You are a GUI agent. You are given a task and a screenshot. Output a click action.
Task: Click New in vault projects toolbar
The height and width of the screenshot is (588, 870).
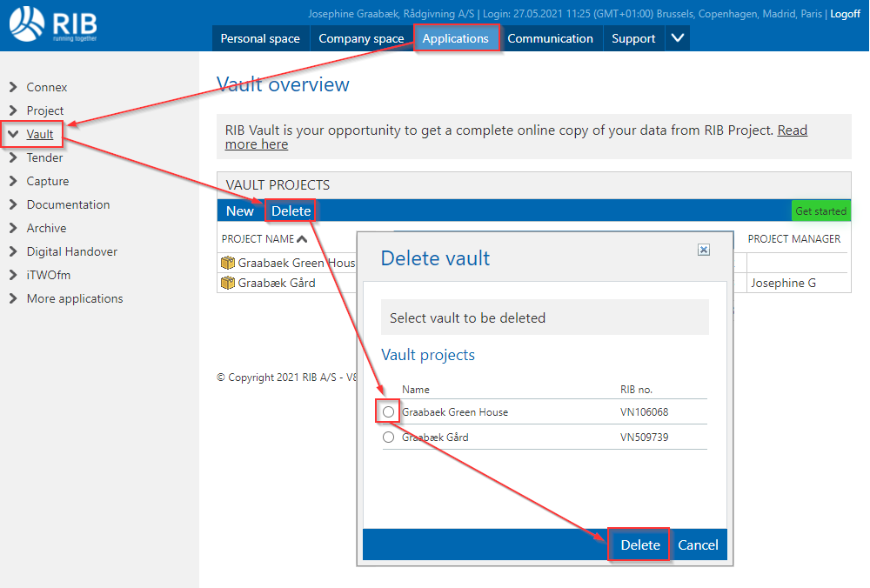[240, 211]
